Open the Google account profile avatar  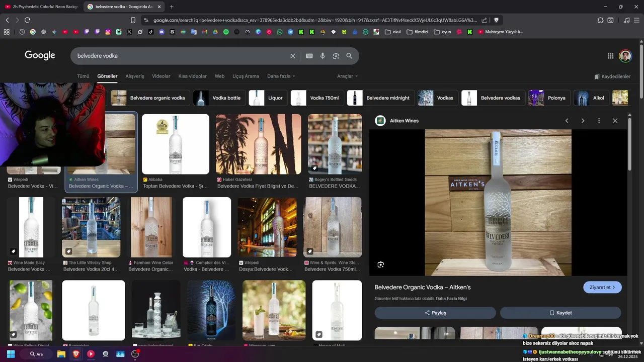click(625, 56)
